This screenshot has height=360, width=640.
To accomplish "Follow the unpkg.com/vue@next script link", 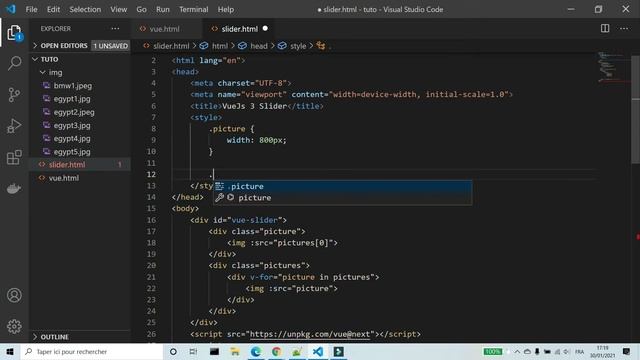I will [311, 334].
